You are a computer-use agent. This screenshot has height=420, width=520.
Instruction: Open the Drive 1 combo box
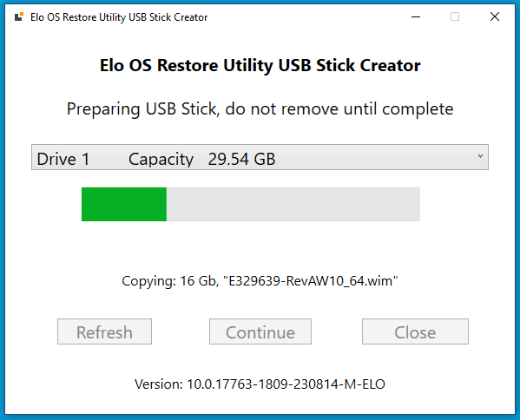[x=260, y=157]
